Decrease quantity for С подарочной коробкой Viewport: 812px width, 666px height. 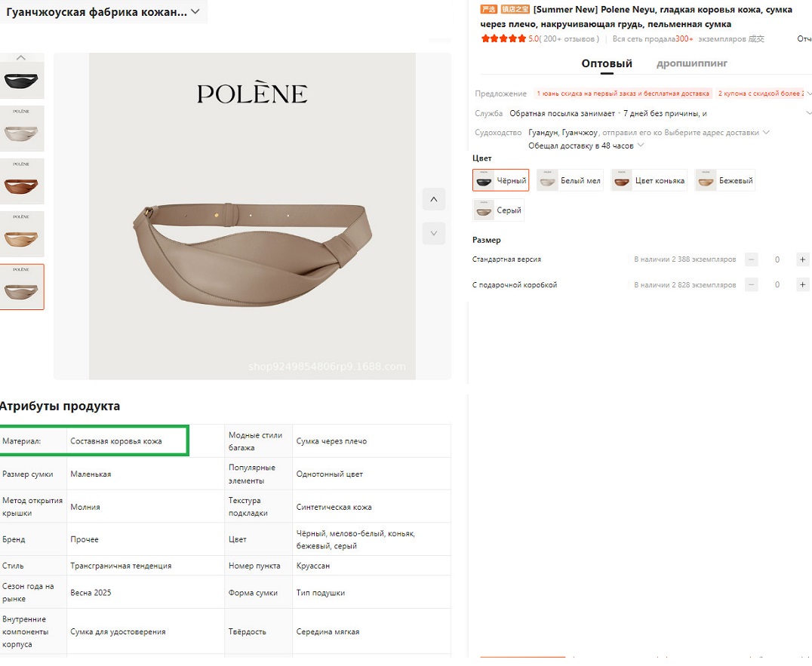(x=752, y=285)
